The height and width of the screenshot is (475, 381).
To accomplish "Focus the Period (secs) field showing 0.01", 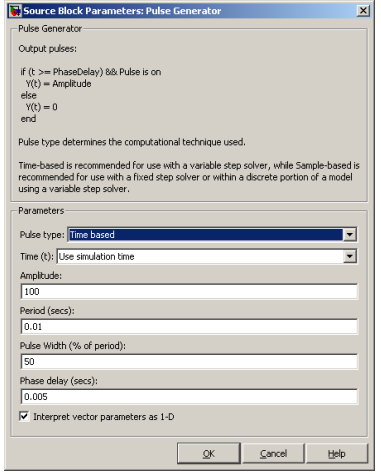I will tap(189, 327).
